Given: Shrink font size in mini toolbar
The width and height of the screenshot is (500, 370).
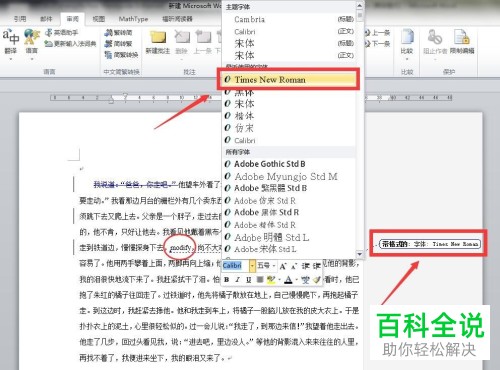Looking at the screenshot, I should (x=294, y=266).
